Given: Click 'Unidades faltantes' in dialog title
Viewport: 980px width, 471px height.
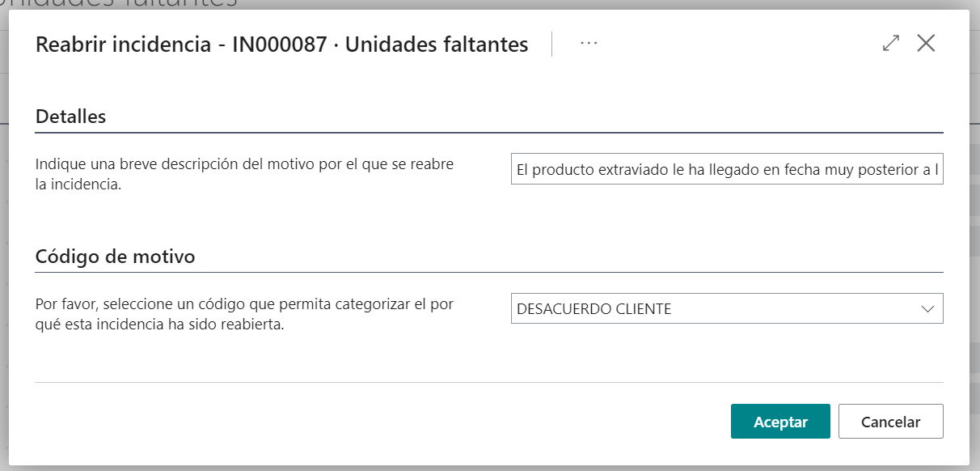Looking at the screenshot, I should point(437,45).
